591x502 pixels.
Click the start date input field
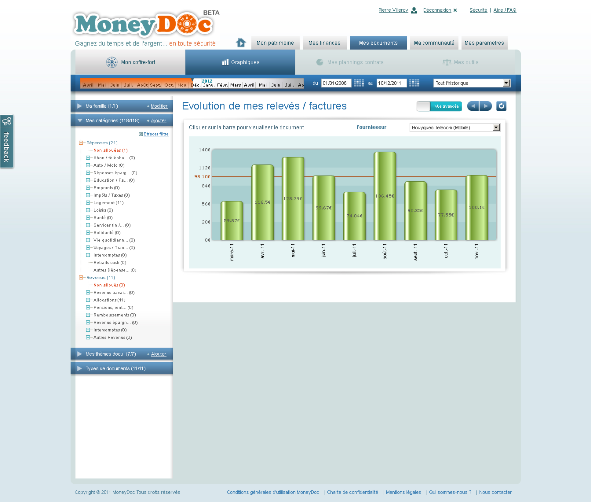click(x=336, y=83)
